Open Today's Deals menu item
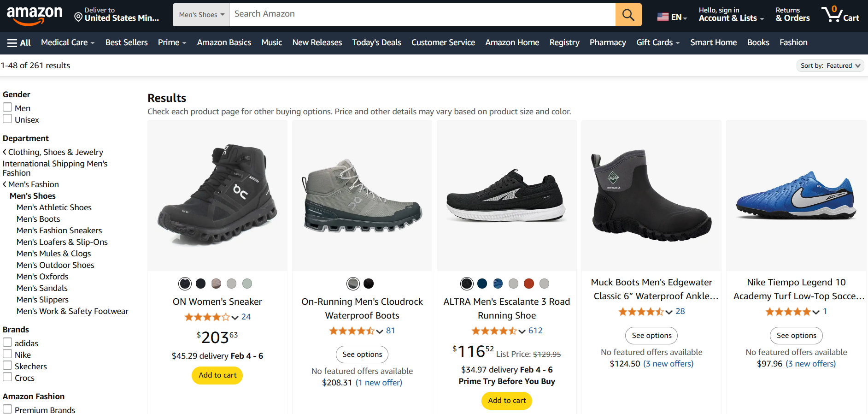 pos(376,42)
